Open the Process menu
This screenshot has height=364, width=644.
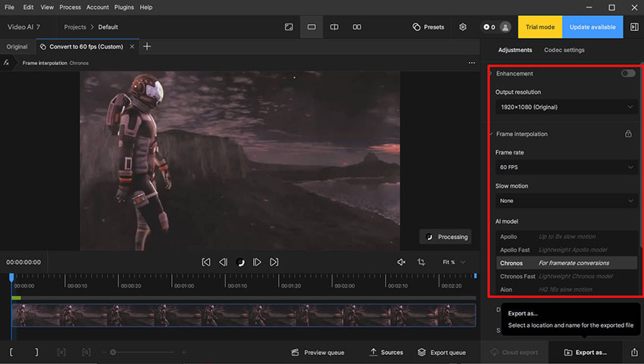pos(70,7)
